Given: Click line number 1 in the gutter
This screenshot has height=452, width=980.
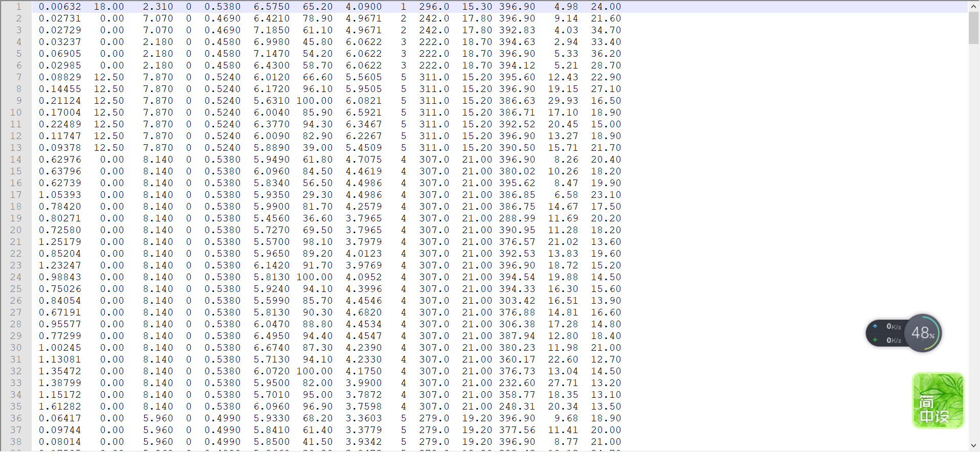Looking at the screenshot, I should [x=19, y=7].
